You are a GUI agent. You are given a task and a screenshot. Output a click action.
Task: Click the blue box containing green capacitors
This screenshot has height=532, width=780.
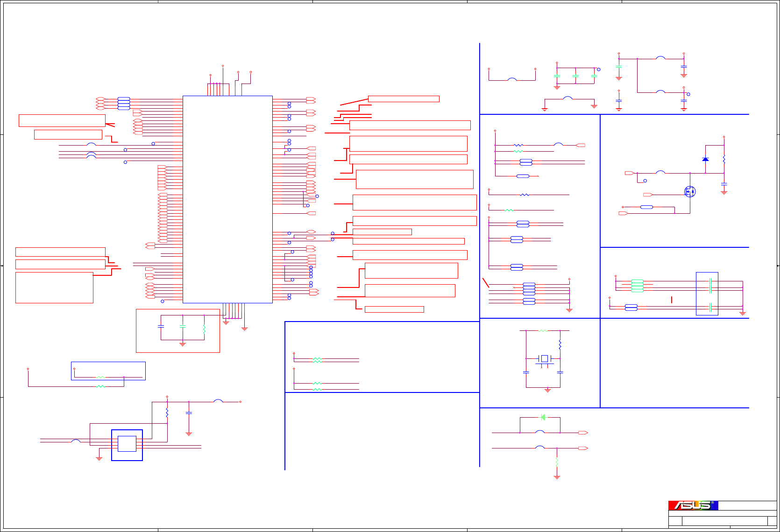point(707,294)
